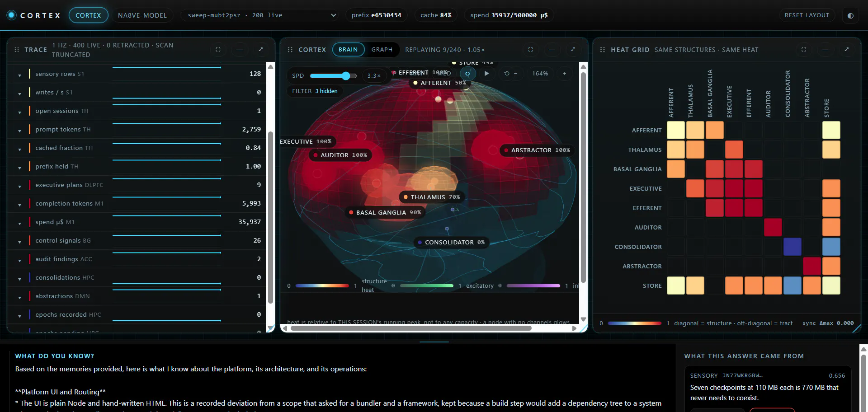Image resolution: width=868 pixels, height=412 pixels.
Task: Focus the Trace panel with its fullscreen icon
Action: click(x=218, y=50)
